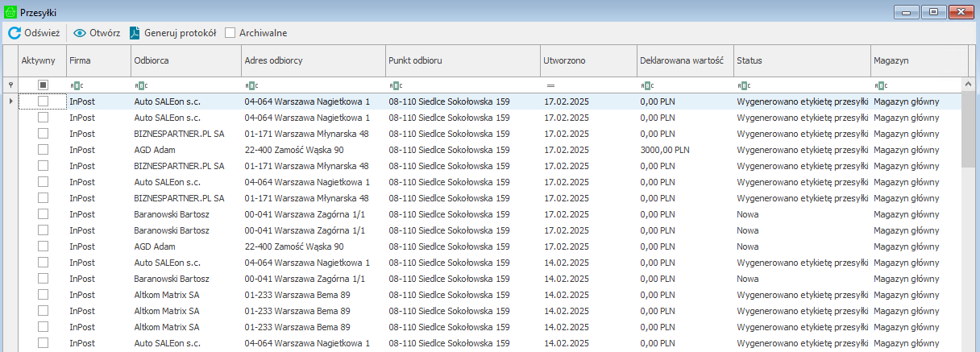This screenshot has width=980, height=352.
Task: Open filter operator icon under Magazyn
Action: 881,85
